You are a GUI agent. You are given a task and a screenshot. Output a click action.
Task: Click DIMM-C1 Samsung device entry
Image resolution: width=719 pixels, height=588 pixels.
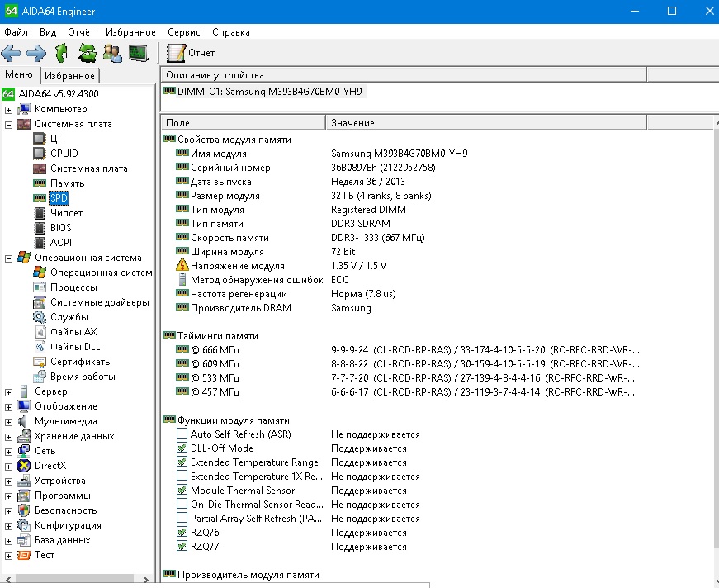(x=269, y=92)
